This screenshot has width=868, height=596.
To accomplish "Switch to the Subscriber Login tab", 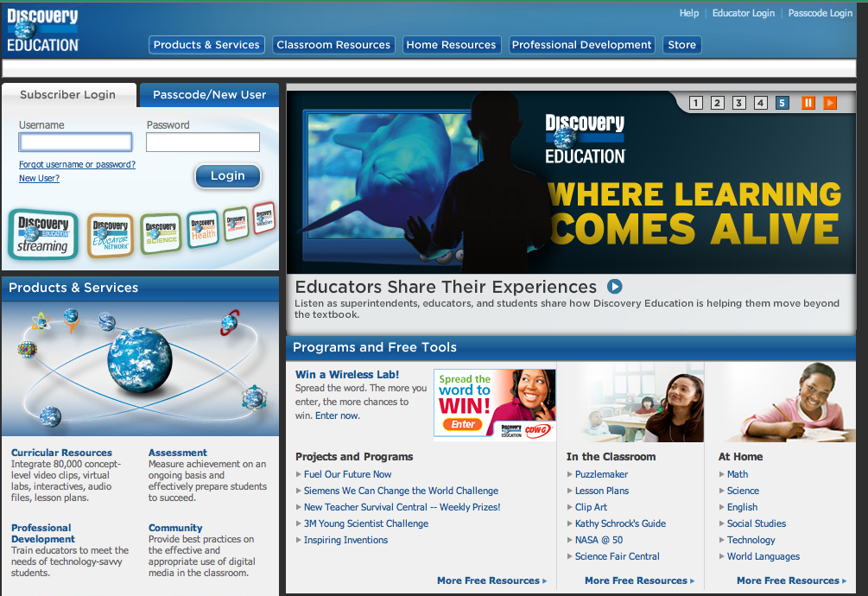I will click(x=68, y=95).
